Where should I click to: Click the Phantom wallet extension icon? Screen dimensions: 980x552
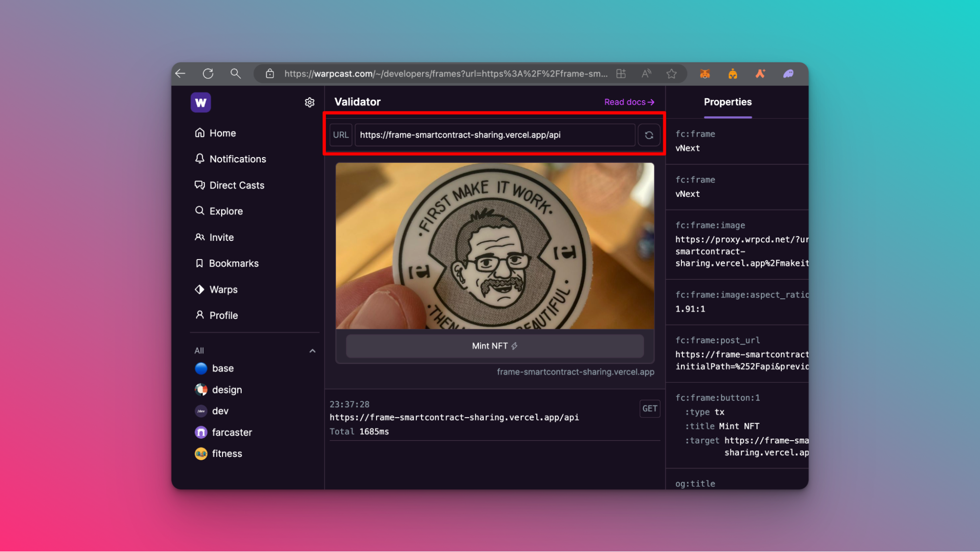coord(788,73)
